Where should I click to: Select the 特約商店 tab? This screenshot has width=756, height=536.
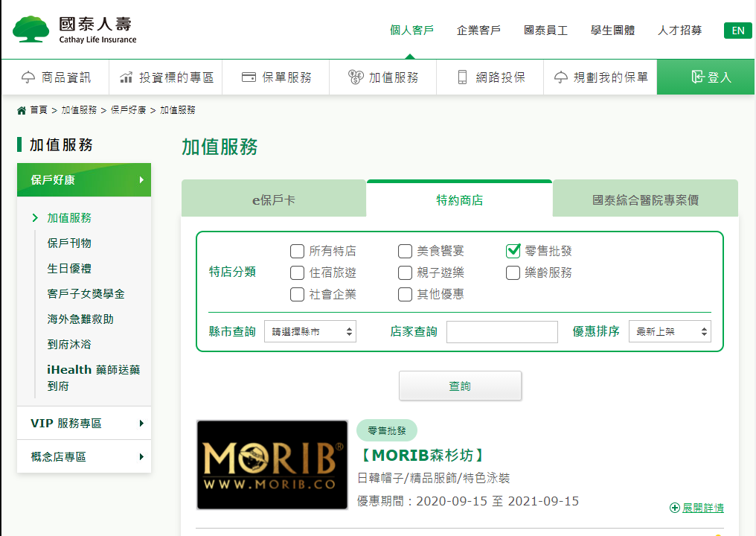tap(460, 200)
